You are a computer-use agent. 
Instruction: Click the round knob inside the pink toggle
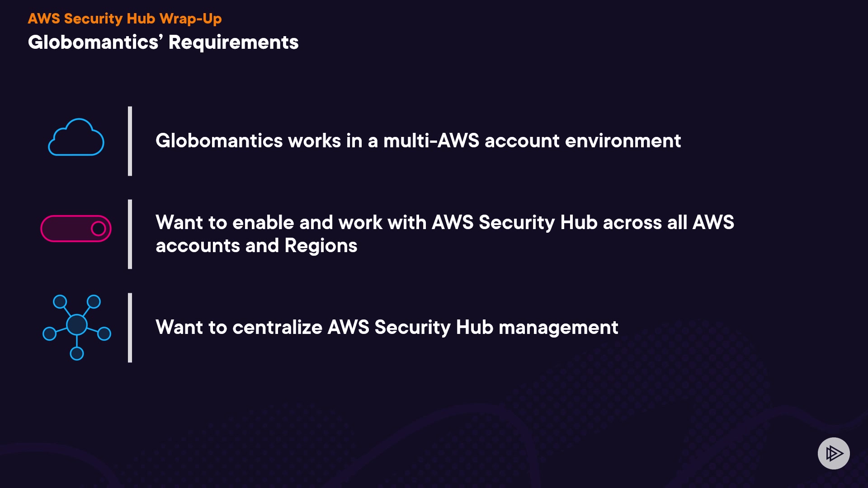pos(98,229)
